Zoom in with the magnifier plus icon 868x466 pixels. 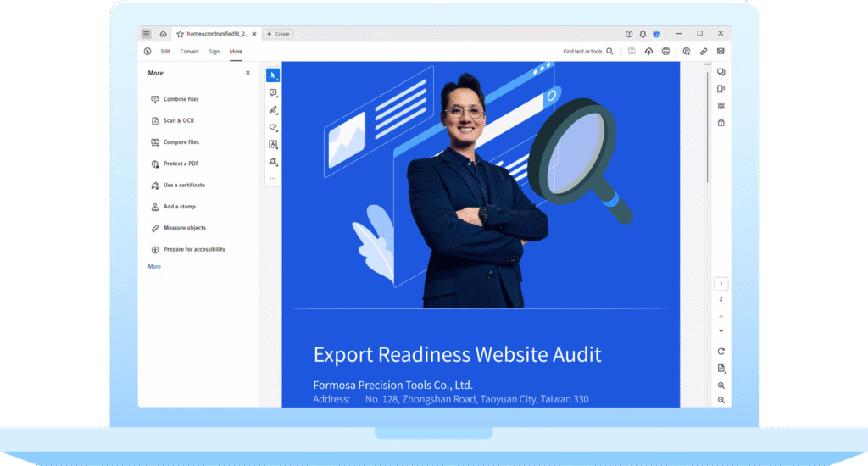721,386
